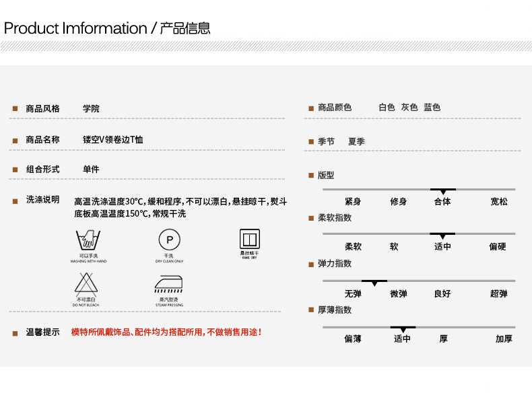532x393 pixels.
Task: Click the 无弹 elasticity option
Action: [x=353, y=293]
